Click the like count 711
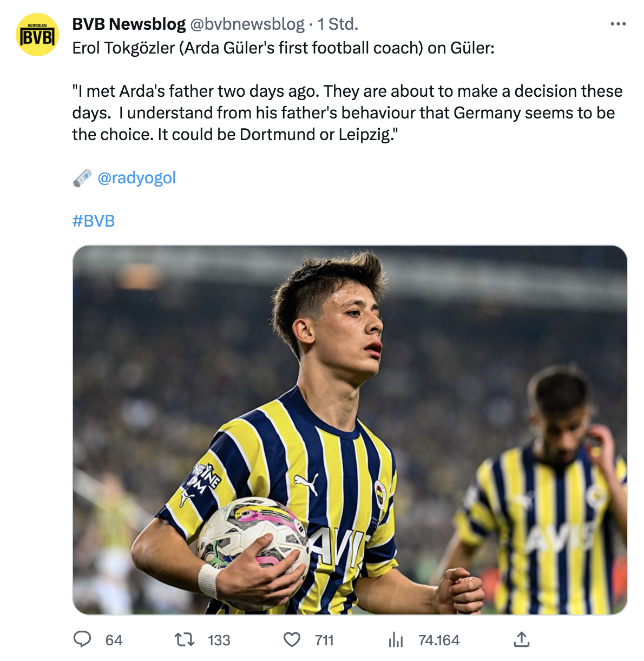 coord(324,640)
